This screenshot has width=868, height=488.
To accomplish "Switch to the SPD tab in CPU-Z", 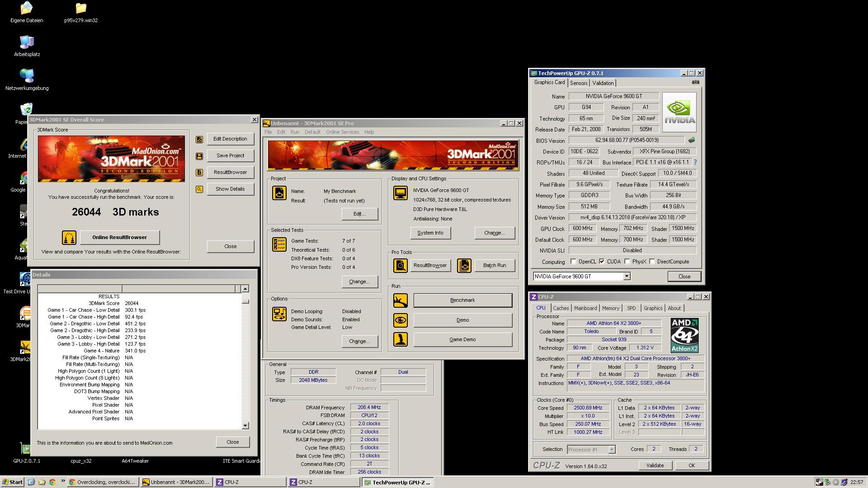I will click(631, 308).
